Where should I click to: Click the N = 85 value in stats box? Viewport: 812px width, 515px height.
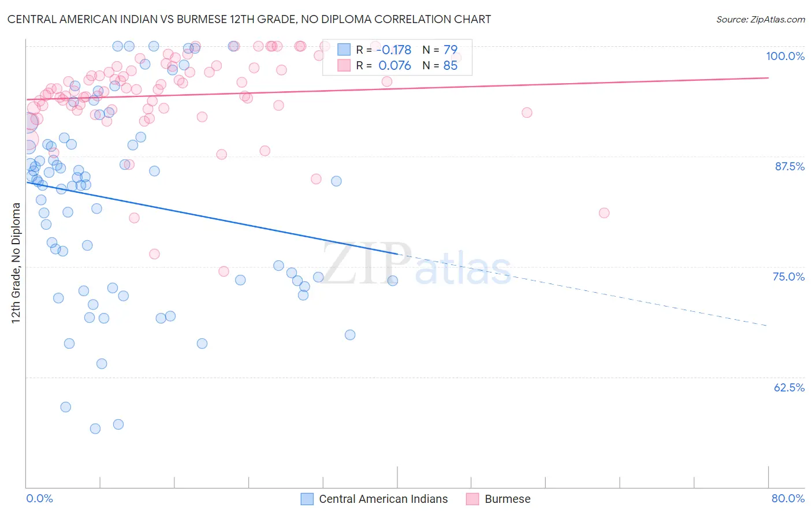[440, 65]
